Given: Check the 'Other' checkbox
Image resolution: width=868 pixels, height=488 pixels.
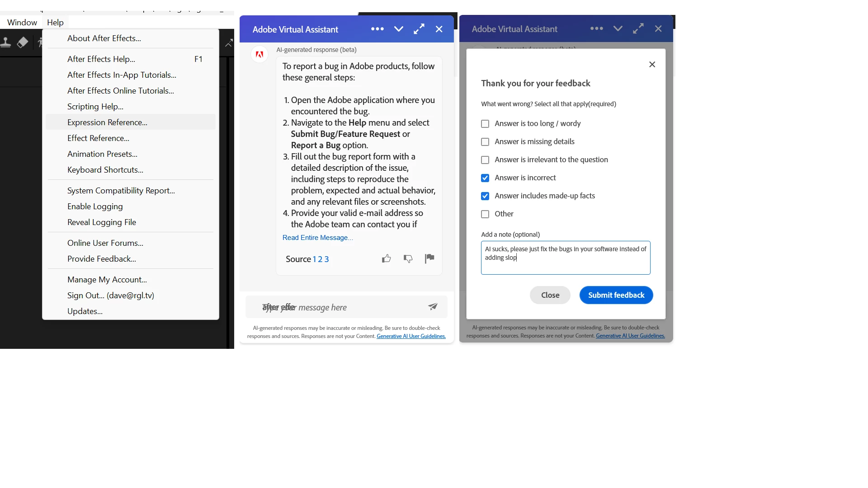Looking at the screenshot, I should click(x=485, y=214).
